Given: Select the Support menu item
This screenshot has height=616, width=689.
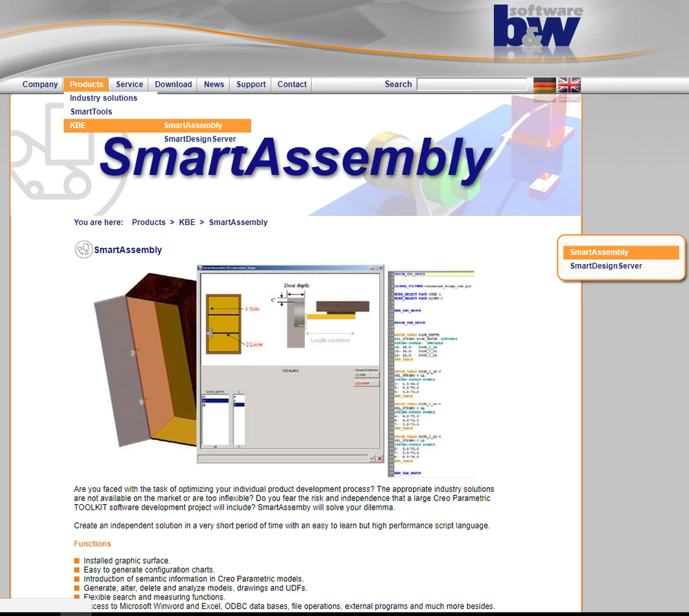Looking at the screenshot, I should (250, 84).
